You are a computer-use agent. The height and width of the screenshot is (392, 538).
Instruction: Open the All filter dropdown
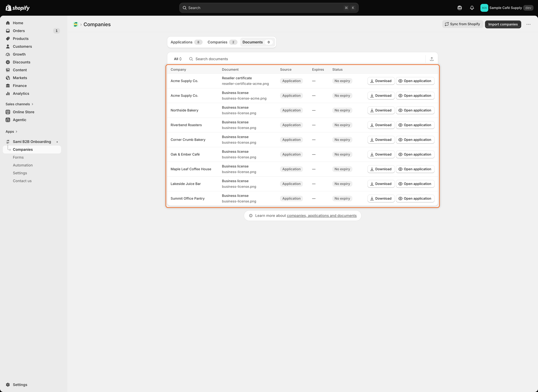click(178, 59)
